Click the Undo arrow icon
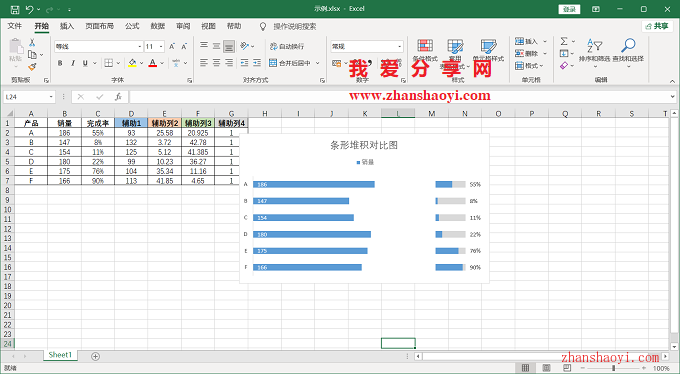680x374 pixels. [x=29, y=9]
